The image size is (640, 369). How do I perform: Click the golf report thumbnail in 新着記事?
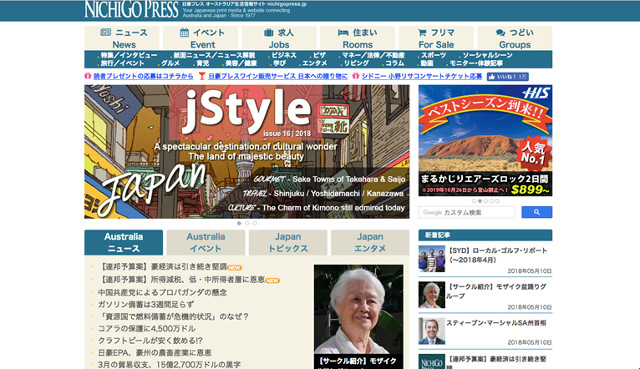click(x=431, y=259)
